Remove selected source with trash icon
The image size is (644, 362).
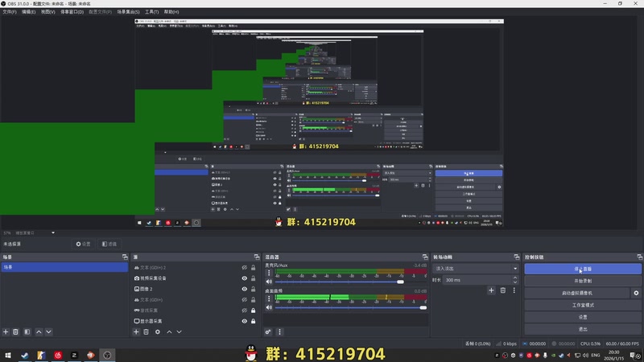[x=147, y=331]
